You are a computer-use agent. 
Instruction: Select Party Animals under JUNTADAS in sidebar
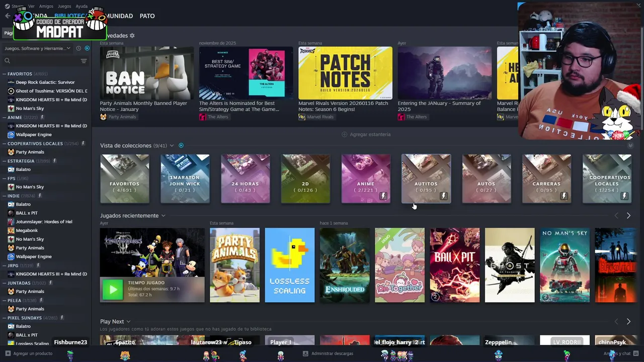coord(30,292)
